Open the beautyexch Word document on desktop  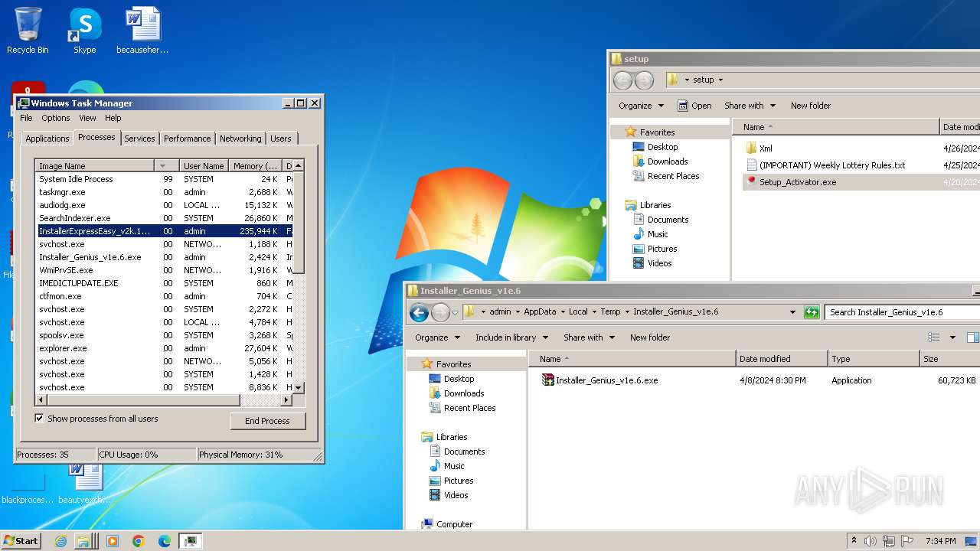tap(85, 484)
